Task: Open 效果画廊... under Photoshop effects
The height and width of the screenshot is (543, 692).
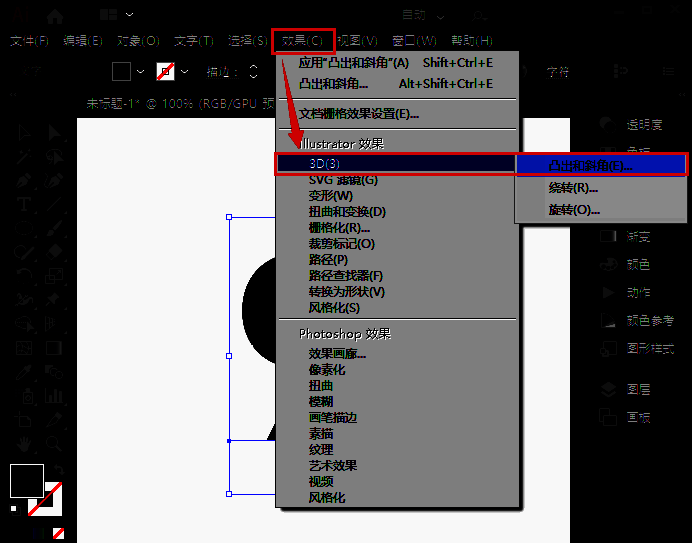Action: coord(337,354)
